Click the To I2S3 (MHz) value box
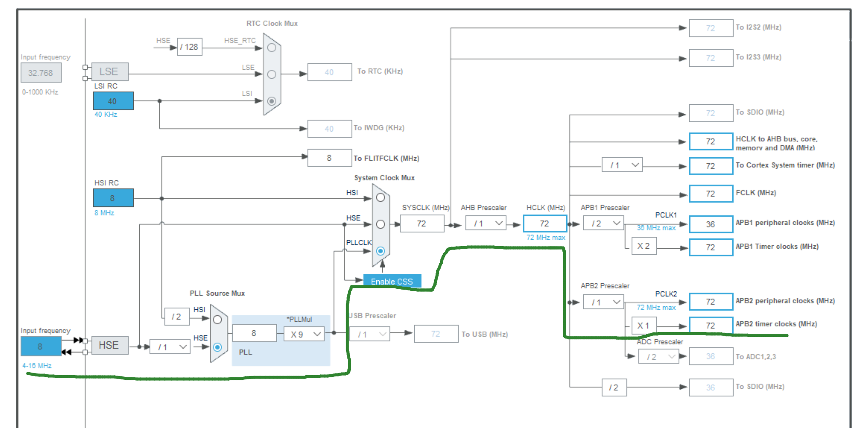The width and height of the screenshot is (868, 428). [711, 58]
